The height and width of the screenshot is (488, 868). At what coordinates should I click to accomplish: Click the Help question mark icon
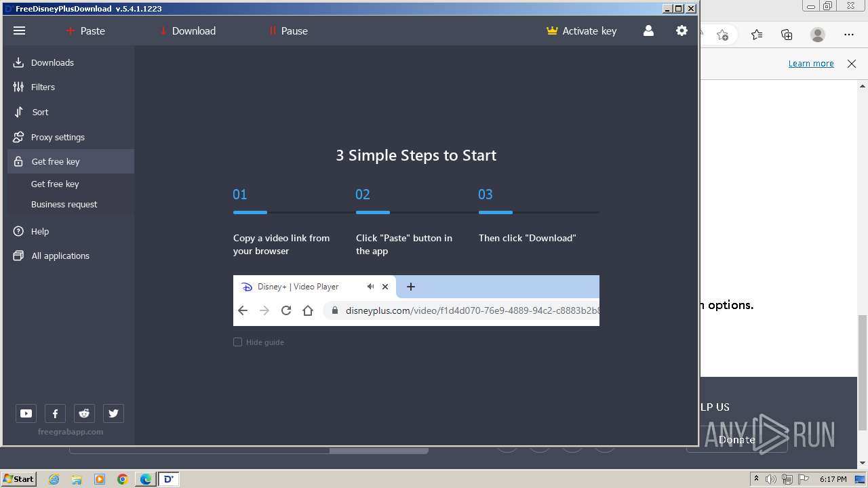18,231
